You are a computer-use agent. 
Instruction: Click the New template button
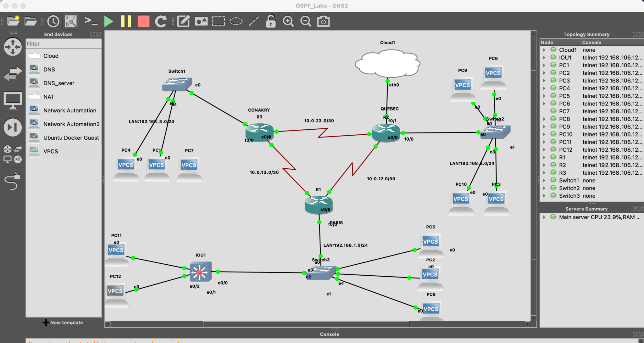(63, 323)
